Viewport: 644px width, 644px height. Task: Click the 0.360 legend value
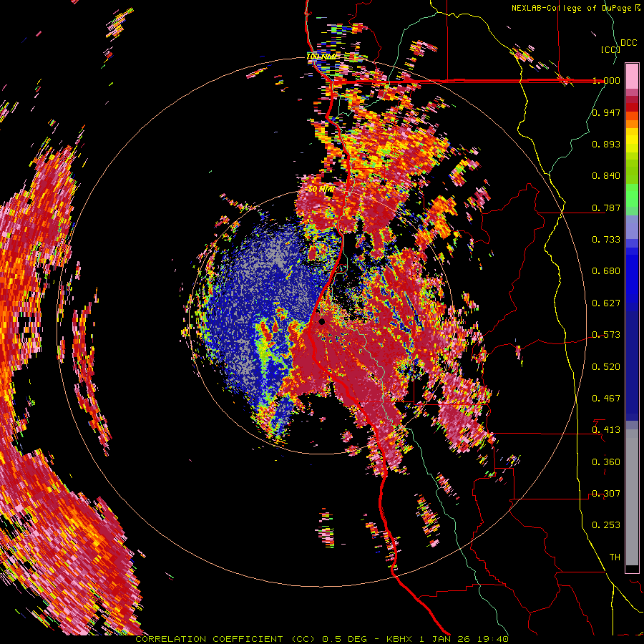pos(606,462)
